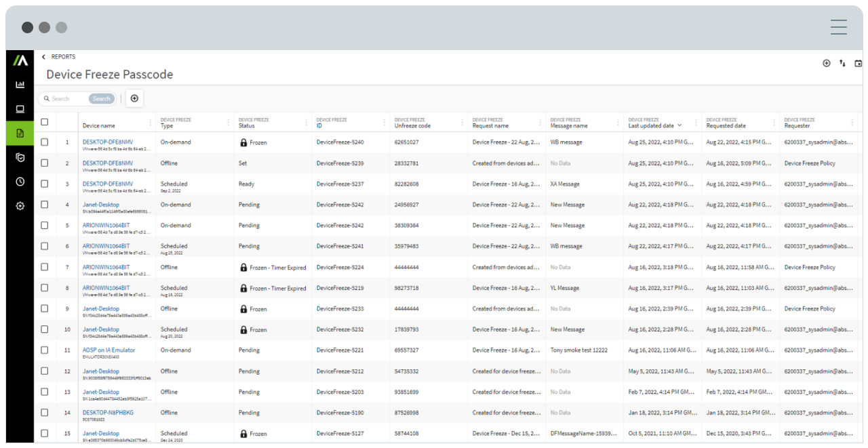Image resolution: width=868 pixels, height=448 pixels.
Task: Select the XA Message cell in row 3
Action: pos(565,184)
